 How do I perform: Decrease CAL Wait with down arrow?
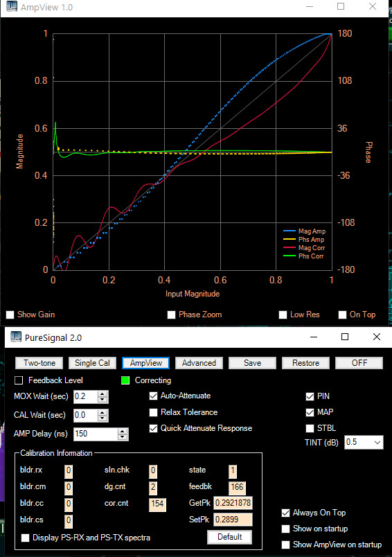point(103,418)
